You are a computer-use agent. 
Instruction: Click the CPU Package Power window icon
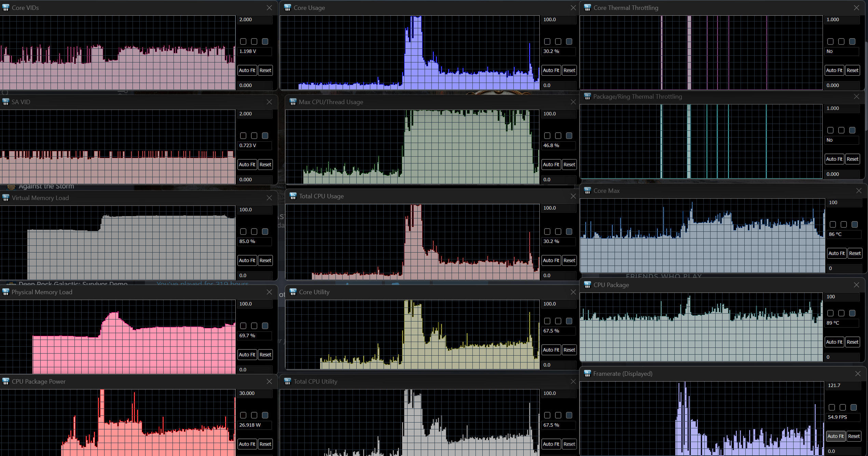click(6, 381)
